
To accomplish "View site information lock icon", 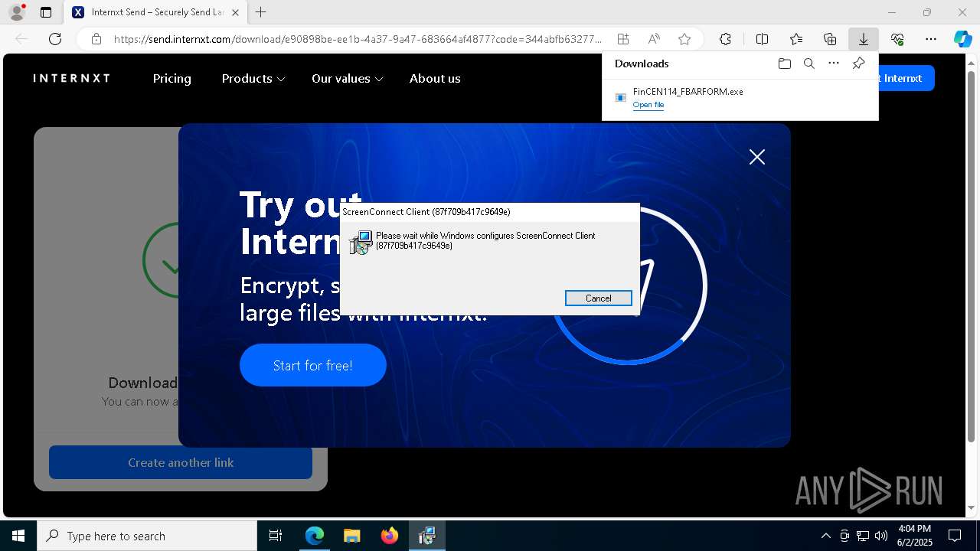I will point(96,39).
